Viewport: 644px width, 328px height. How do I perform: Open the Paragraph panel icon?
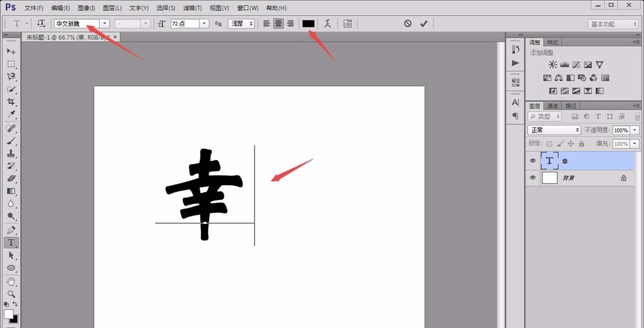point(515,116)
